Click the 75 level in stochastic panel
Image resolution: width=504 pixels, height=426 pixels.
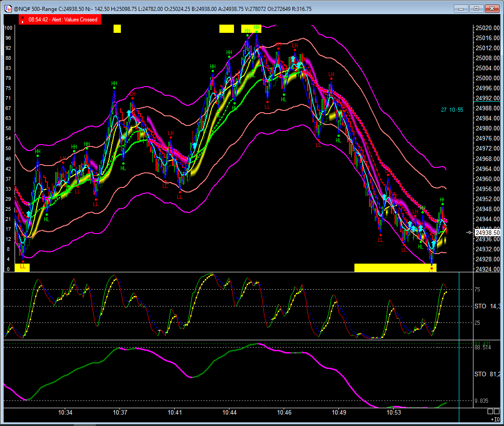pos(477,290)
